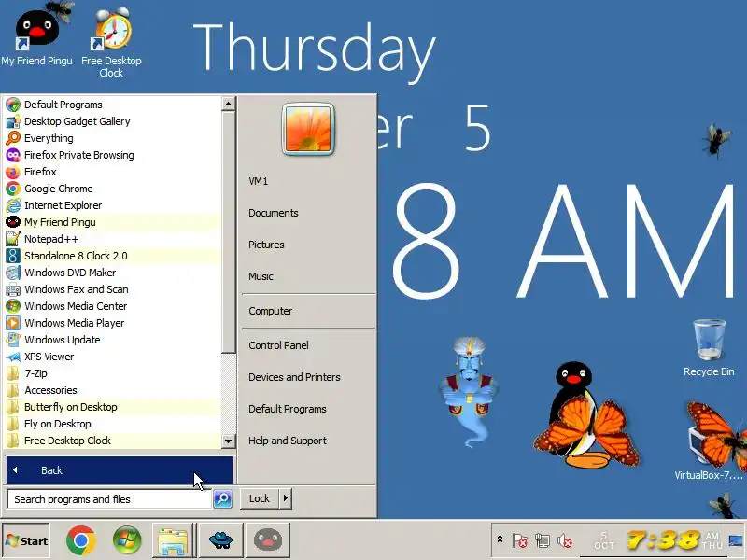
Task: Launch Windows Media Center icon
Action: (13, 306)
